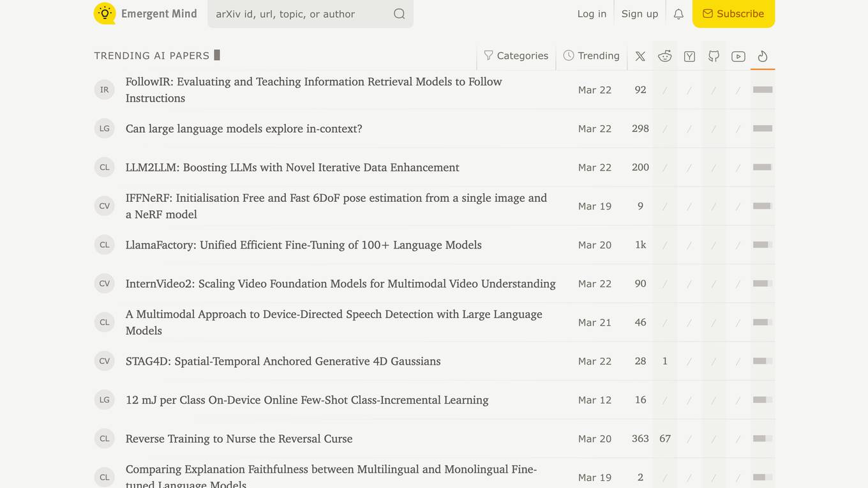Sort by X (Twitter) column icon
Viewport: 868px width, 488px height.
pyautogui.click(x=640, y=56)
